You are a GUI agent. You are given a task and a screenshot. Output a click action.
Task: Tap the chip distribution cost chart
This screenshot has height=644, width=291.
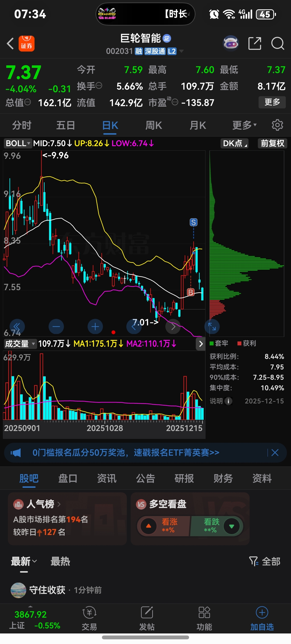tap(247, 243)
